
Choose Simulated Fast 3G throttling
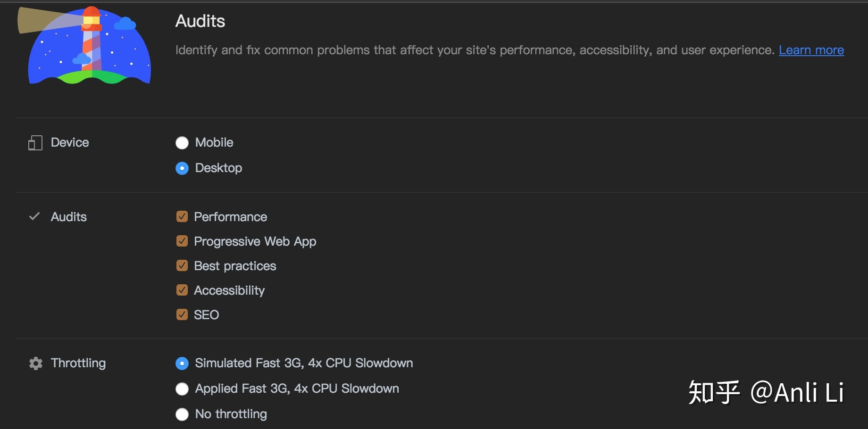182,363
